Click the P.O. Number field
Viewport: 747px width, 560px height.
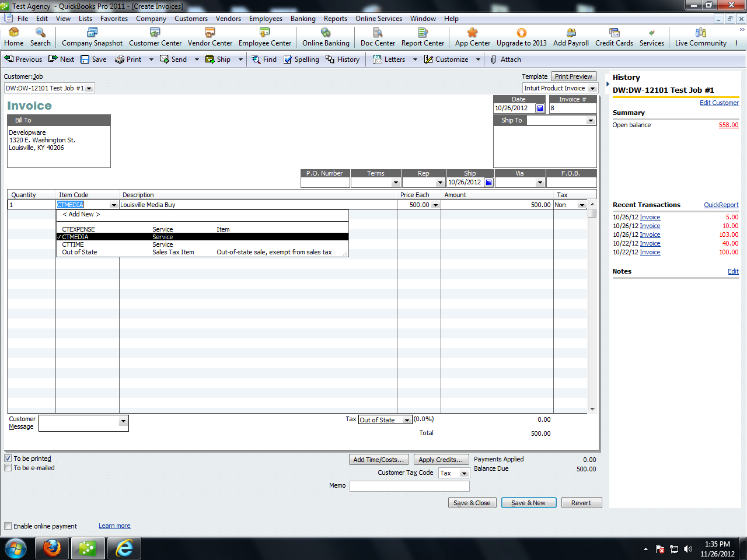click(x=325, y=183)
